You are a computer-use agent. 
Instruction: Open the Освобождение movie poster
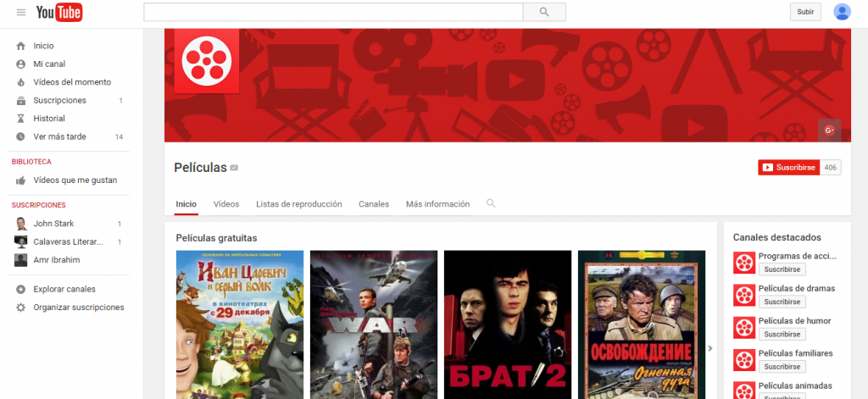click(642, 324)
